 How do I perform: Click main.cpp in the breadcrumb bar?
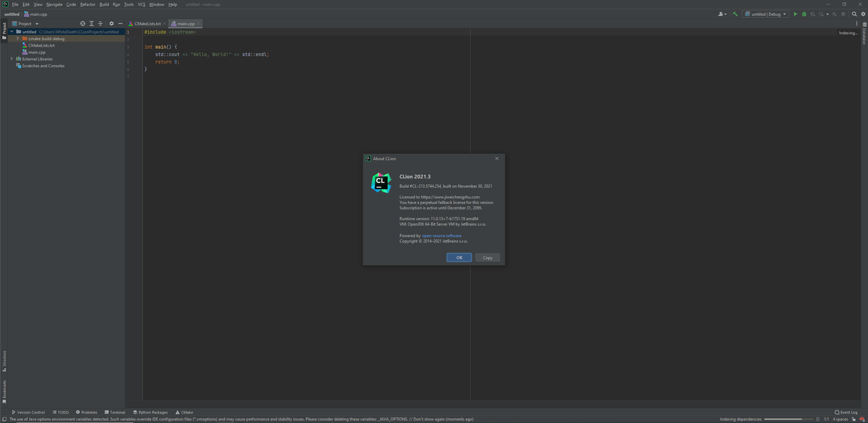point(36,14)
